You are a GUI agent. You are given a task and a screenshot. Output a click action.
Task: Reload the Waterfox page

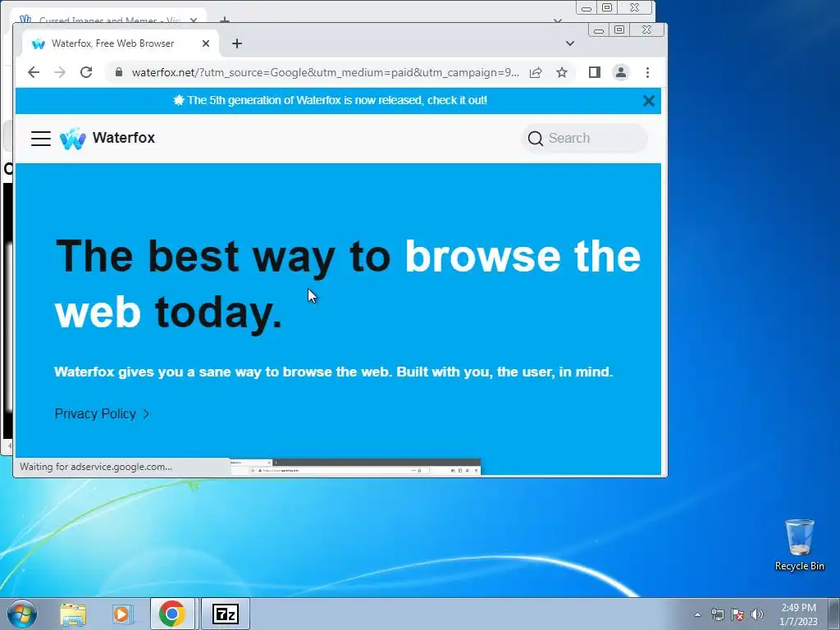tap(86, 72)
